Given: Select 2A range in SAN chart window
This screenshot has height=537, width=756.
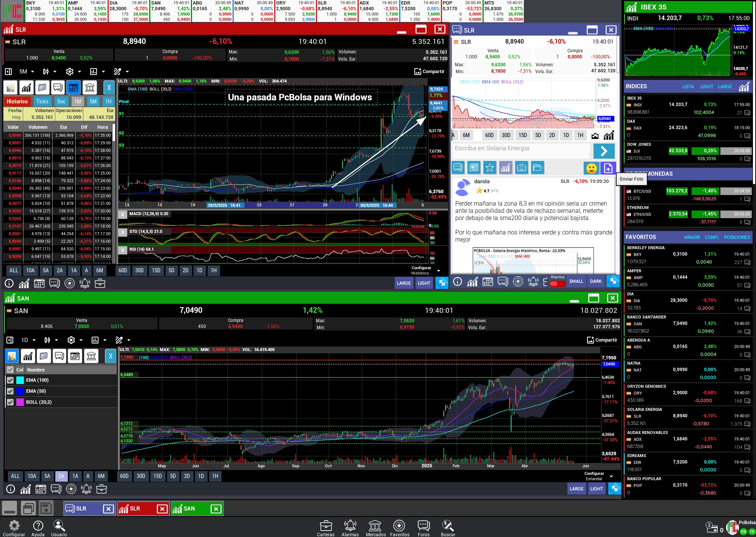Looking at the screenshot, I should 61,476.
